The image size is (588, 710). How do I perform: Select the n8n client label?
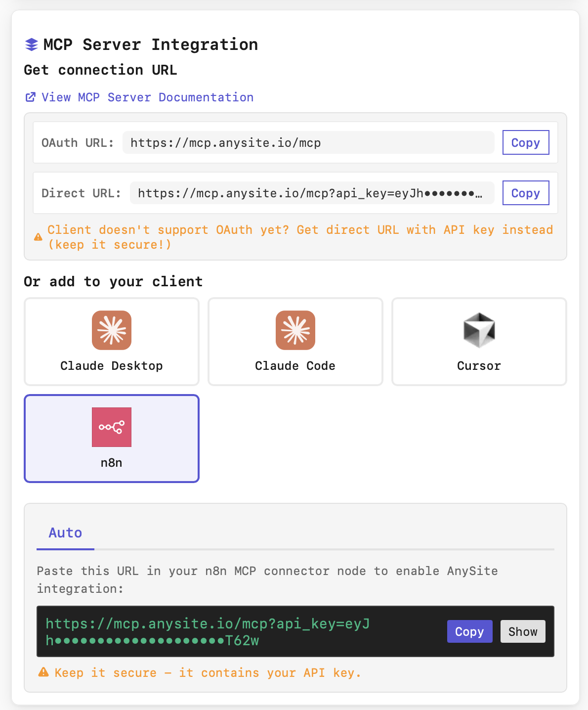coord(112,463)
